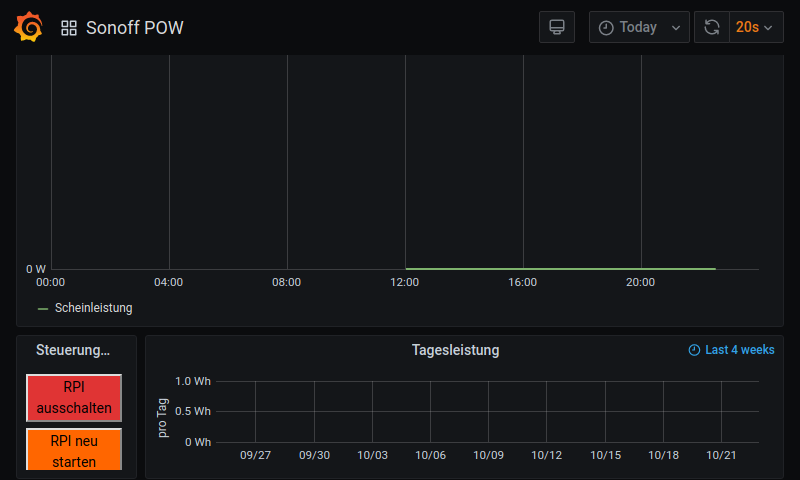Click the Last 4 weeks time override link
Viewport: 800px width, 480px height.
(740, 350)
